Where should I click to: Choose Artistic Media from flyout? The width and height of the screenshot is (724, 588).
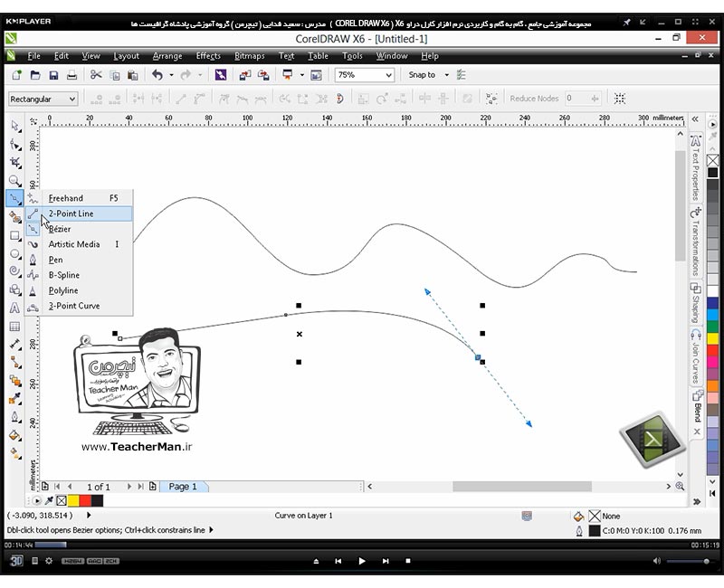(x=79, y=244)
